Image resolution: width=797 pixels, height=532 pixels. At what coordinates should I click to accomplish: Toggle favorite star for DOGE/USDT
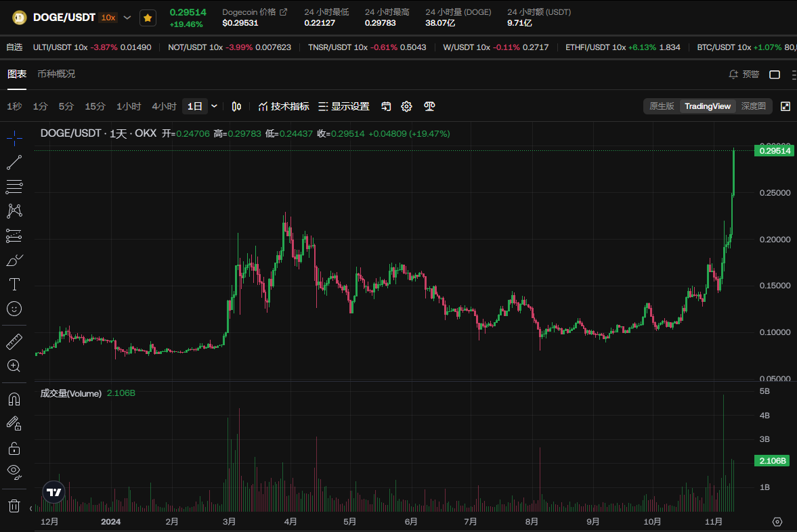pyautogui.click(x=148, y=18)
